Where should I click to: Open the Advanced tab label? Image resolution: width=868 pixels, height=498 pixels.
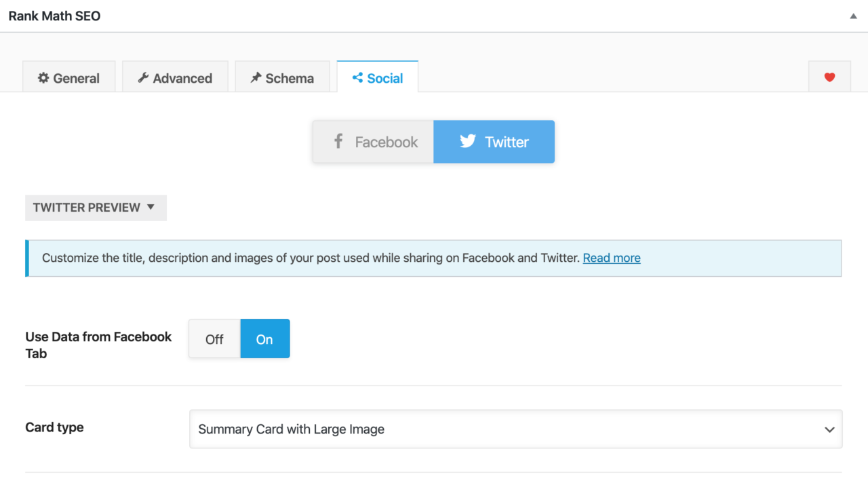coord(182,79)
